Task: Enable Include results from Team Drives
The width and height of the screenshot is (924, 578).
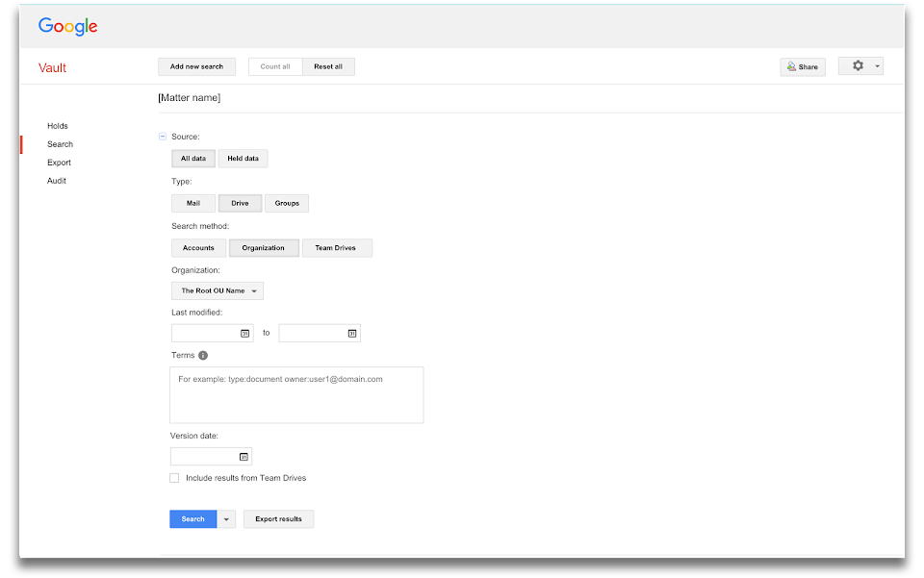Action: pos(174,477)
